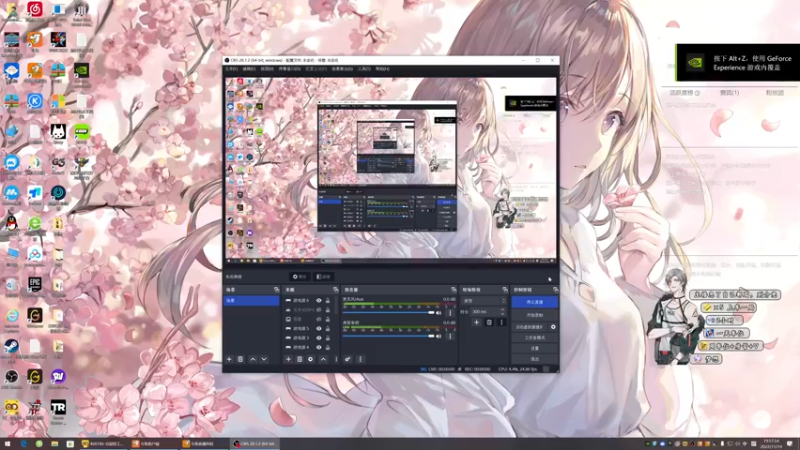Open the mixer toolbar three-dot menu
Viewport: 800px width, 450px height.
pos(360,359)
